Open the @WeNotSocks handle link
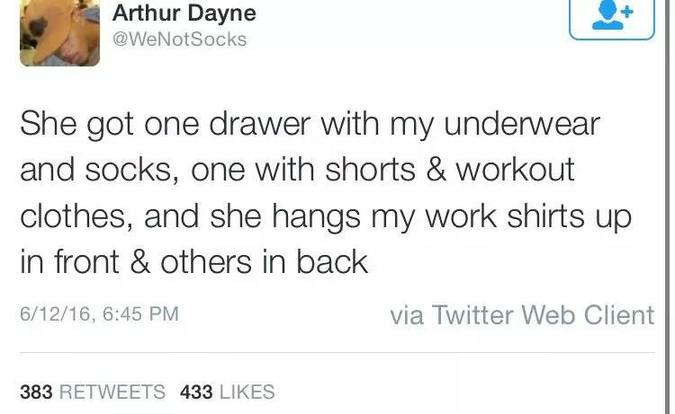Viewport: 675px width, 414px height. (178, 39)
